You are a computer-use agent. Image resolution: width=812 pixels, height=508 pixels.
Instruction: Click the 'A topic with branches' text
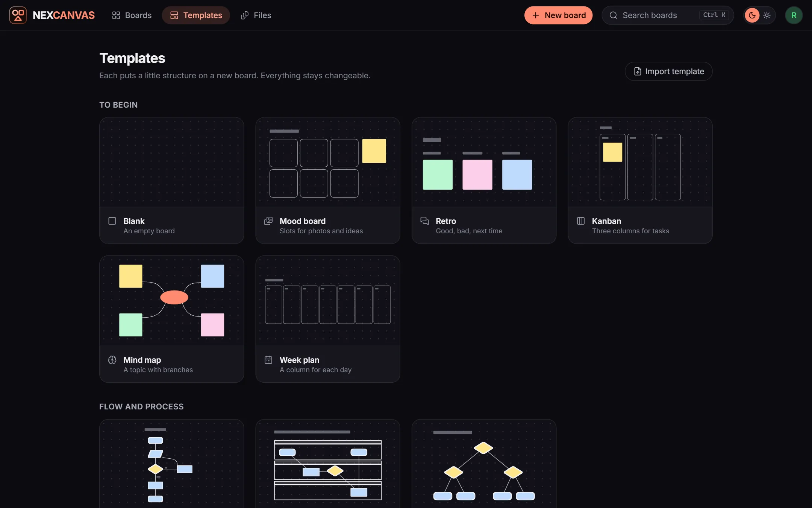pyautogui.click(x=158, y=370)
